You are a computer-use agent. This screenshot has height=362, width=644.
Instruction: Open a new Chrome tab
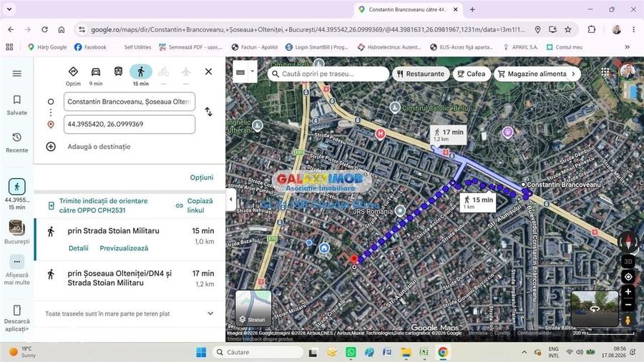pyautogui.click(x=472, y=9)
